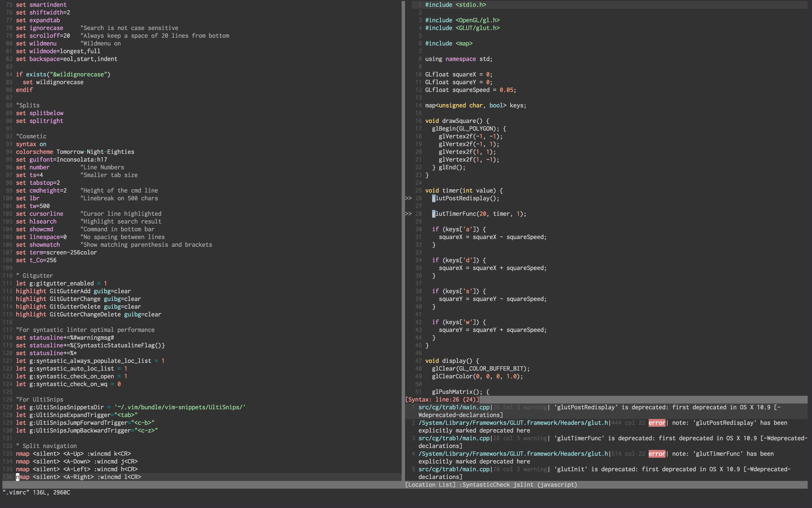Select the red 'error' tag for glutTimerFunc note
This screenshot has width=812, height=508.
[657, 454]
